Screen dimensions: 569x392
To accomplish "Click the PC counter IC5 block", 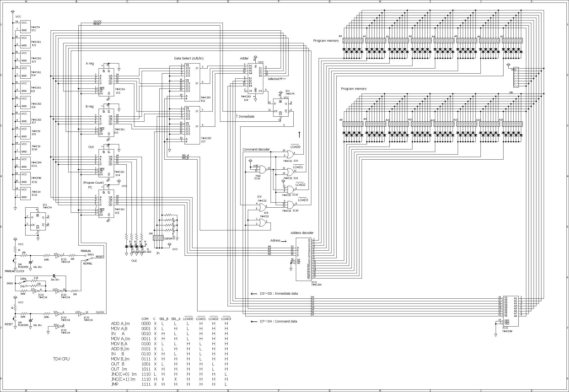I will click(x=106, y=204).
